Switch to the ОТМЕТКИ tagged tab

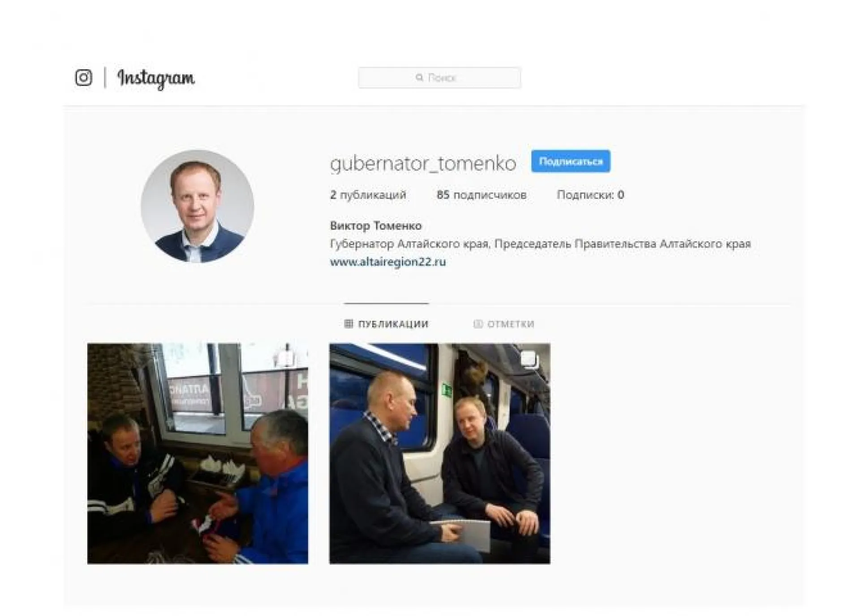pos(504,324)
